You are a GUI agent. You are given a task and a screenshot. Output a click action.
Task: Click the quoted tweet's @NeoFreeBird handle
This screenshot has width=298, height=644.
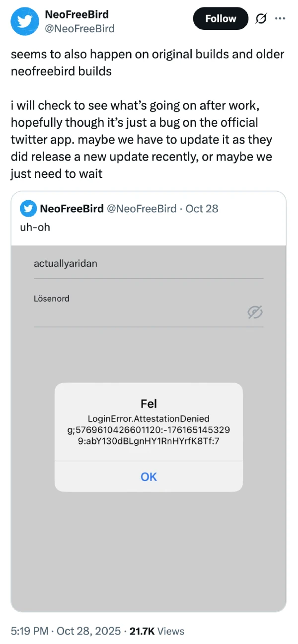140,209
